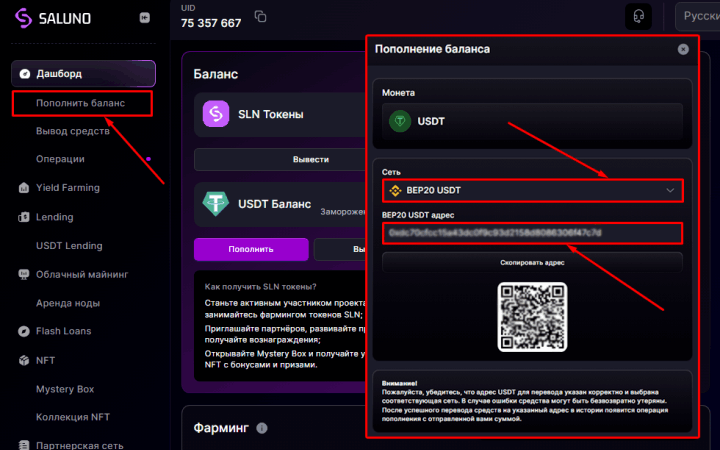Image resolution: width=720 pixels, height=450 pixels.
Task: Click the purple notification dot beside Операции
Action: (148, 159)
